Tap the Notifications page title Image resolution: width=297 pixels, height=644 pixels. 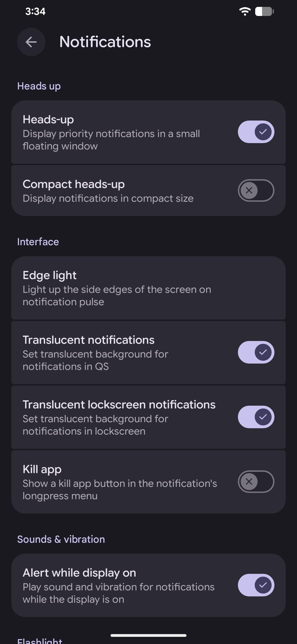pyautogui.click(x=105, y=42)
